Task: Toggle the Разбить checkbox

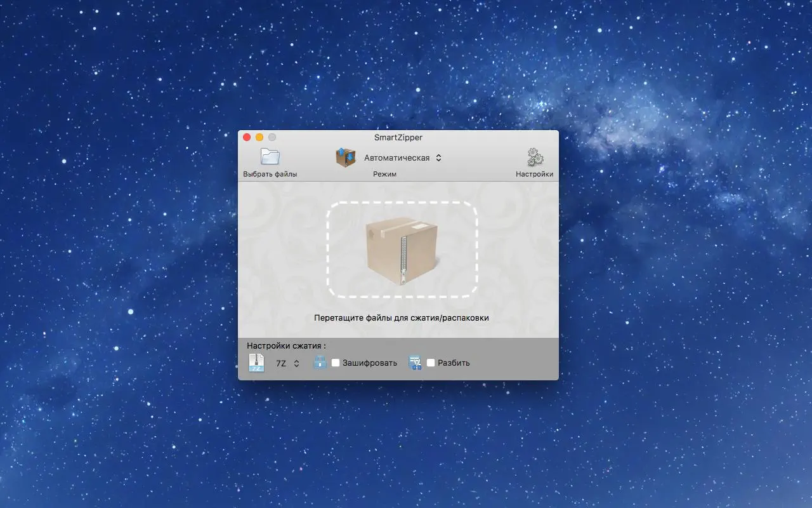Action: click(x=431, y=363)
